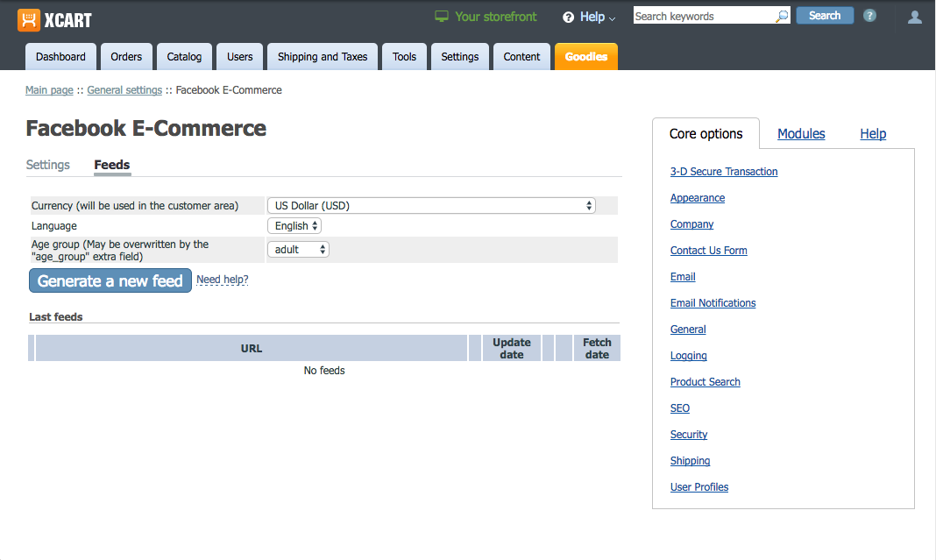This screenshot has height=560, width=936.
Task: Switch to the Settings sub-tab under Facebook E-Commerce
Action: click(47, 165)
